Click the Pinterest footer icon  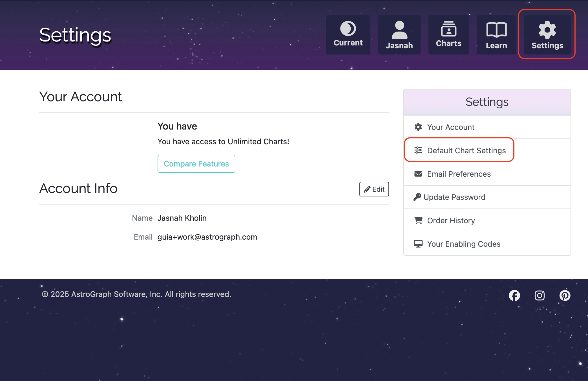coord(565,295)
